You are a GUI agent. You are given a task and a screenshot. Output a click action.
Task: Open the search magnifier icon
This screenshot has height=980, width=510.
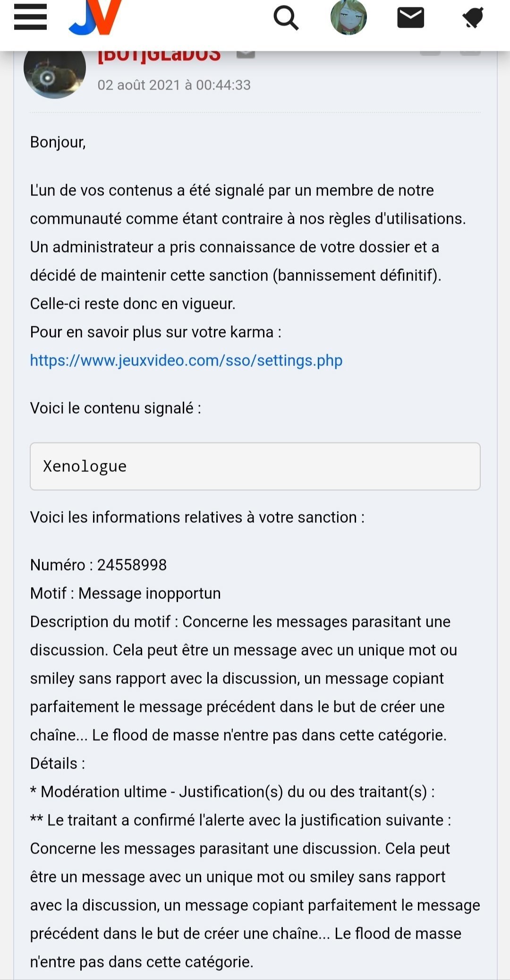(x=286, y=18)
